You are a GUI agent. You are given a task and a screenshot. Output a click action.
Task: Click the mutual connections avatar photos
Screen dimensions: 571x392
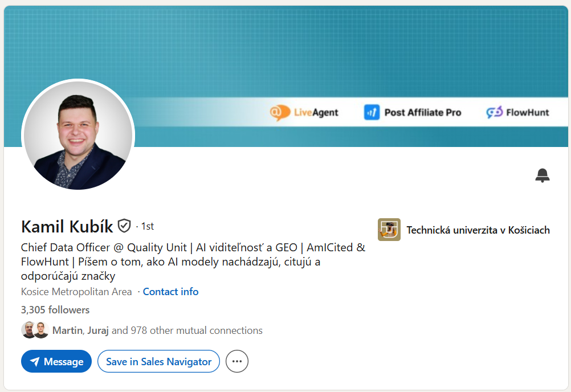pyautogui.click(x=35, y=330)
